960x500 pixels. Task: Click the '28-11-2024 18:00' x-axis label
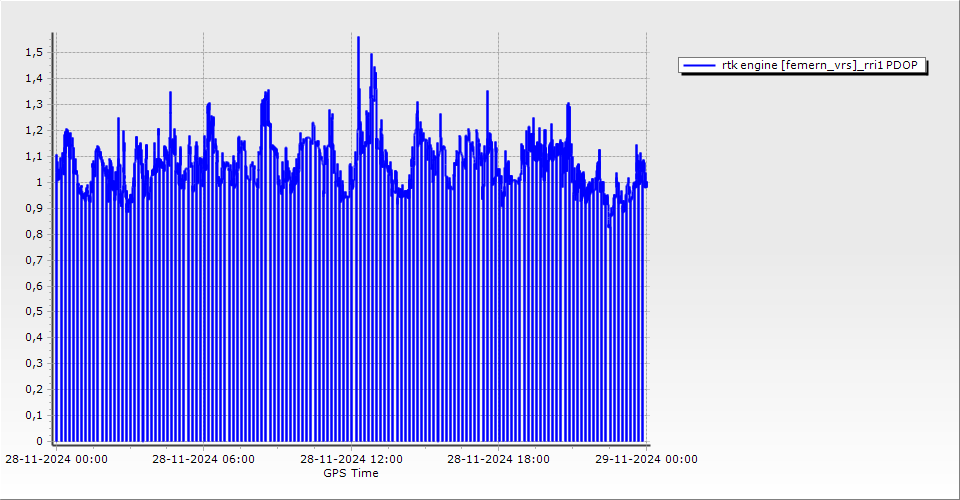click(498, 460)
